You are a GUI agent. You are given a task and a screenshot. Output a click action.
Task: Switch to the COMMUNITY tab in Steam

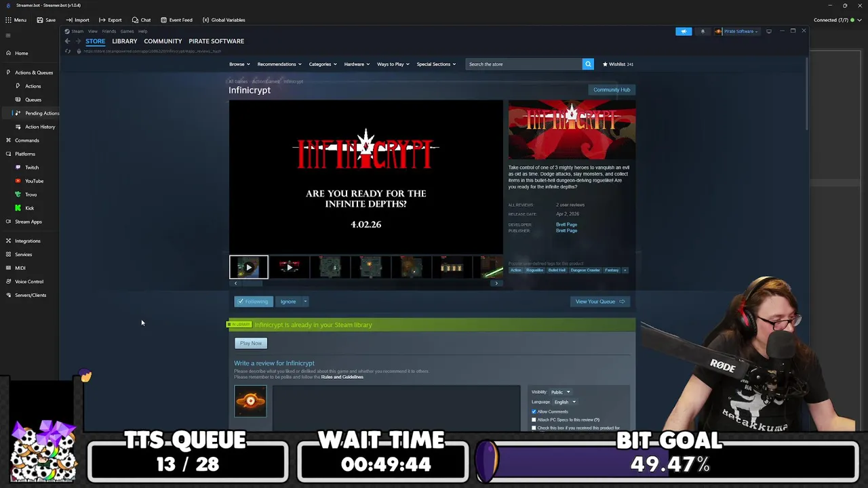[163, 41]
